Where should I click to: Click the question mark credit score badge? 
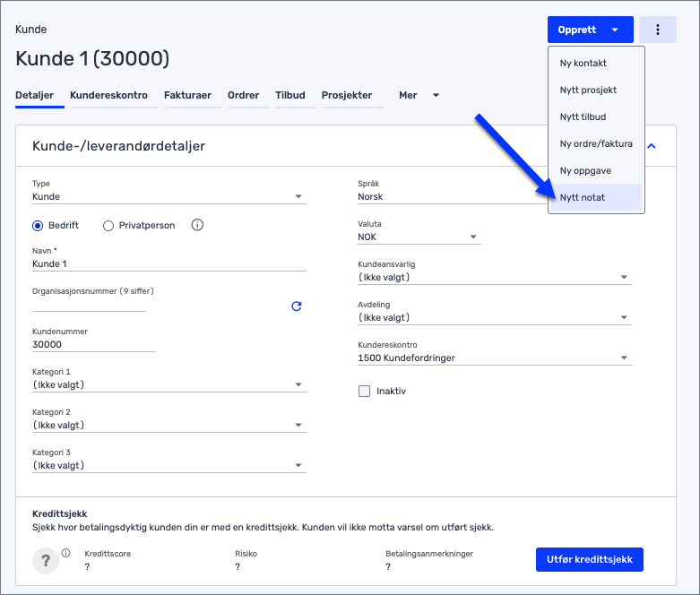46,561
